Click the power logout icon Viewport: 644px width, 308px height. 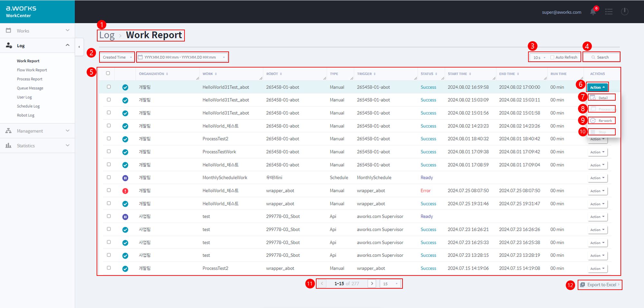[625, 12]
